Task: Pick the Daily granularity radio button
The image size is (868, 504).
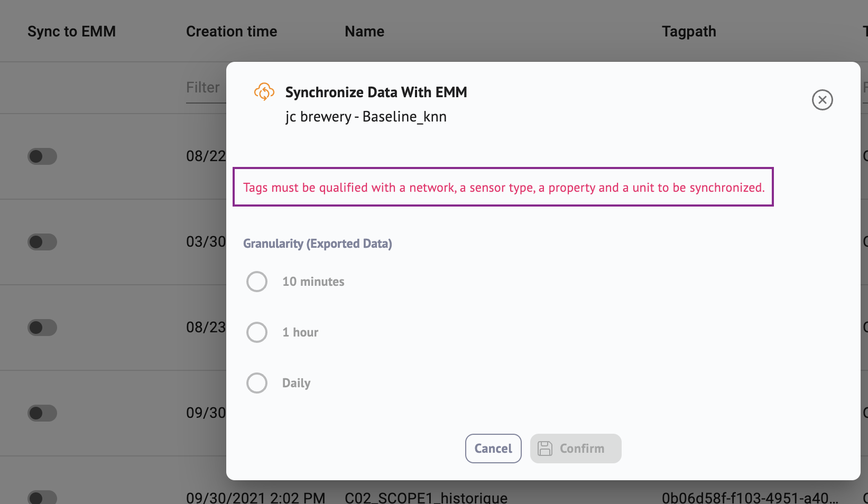Action: click(x=257, y=383)
